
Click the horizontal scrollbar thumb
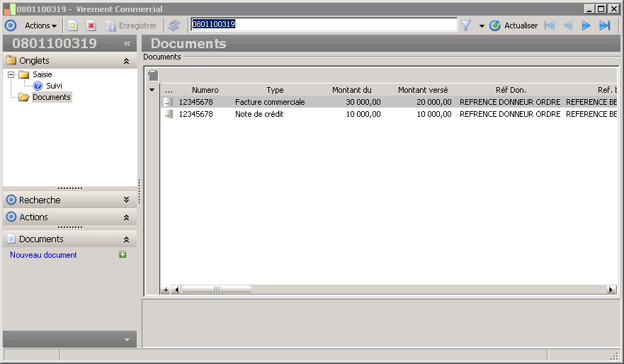coord(217,290)
